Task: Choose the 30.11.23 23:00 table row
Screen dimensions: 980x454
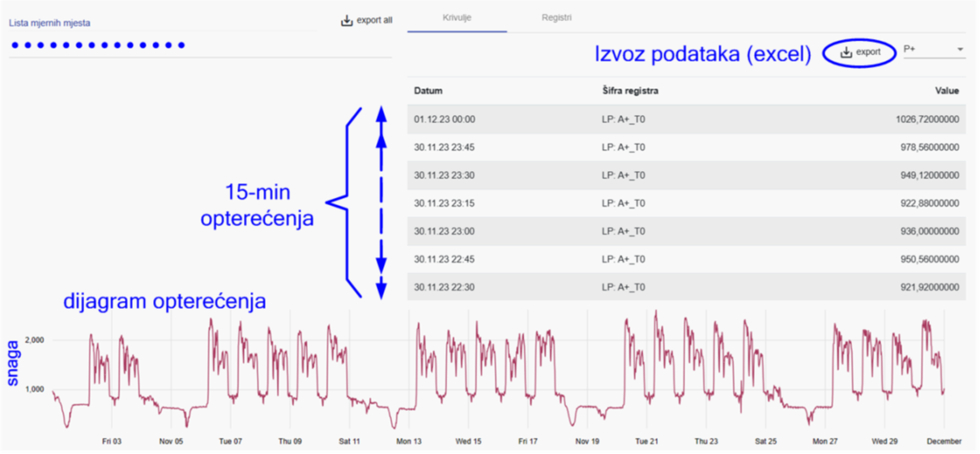Action: (x=685, y=231)
